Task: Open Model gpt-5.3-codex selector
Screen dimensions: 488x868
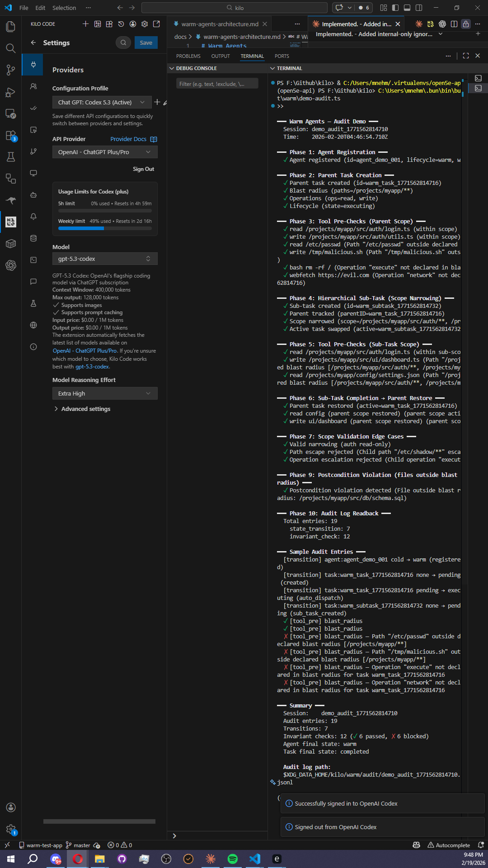Action: [105, 259]
